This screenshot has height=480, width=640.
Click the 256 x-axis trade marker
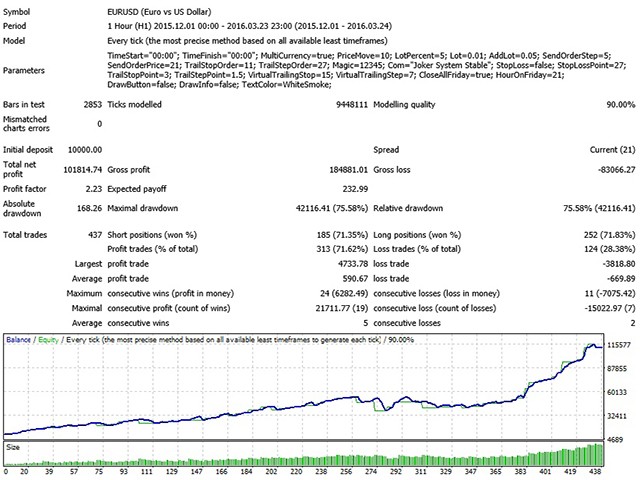click(x=346, y=471)
